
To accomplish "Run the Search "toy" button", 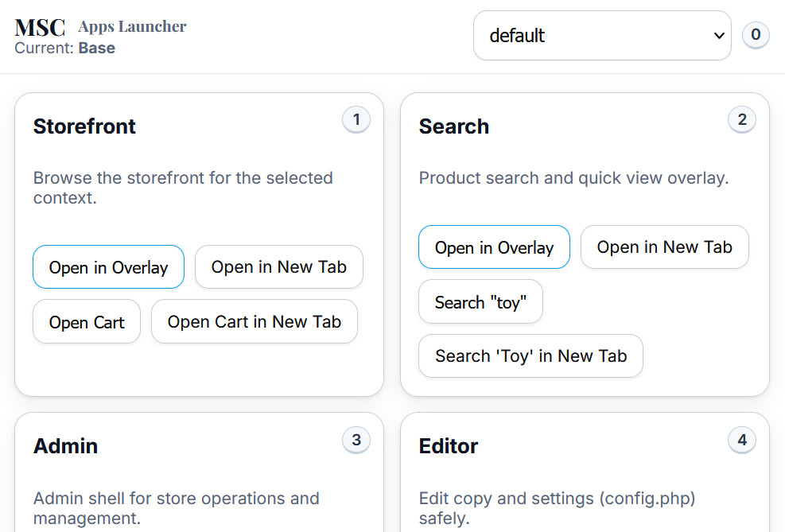I will 480,301.
